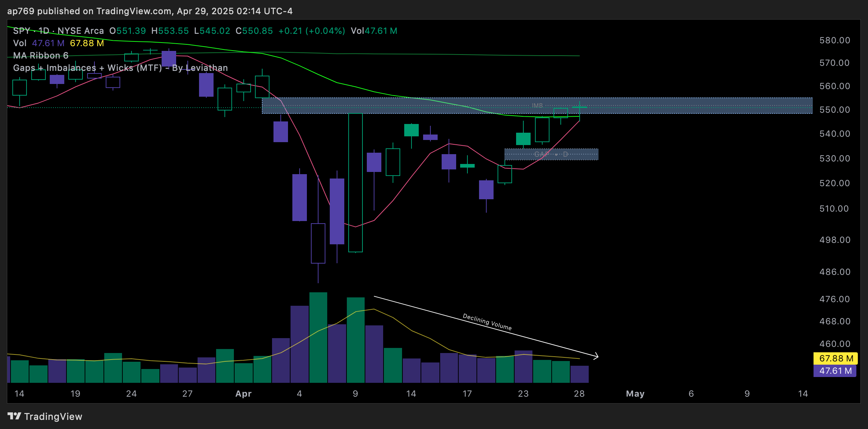The image size is (868, 429).
Task: Click the 9 date label below April low
Action: (355, 394)
